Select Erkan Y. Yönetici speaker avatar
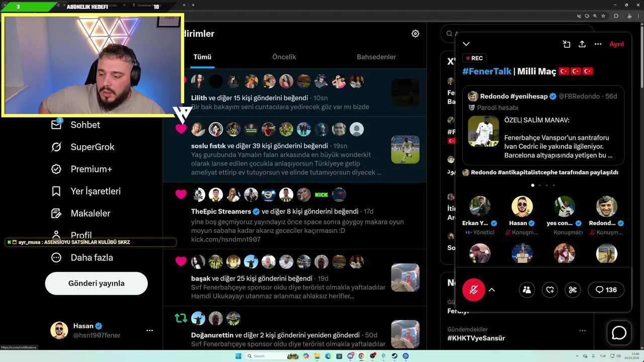 [480, 206]
